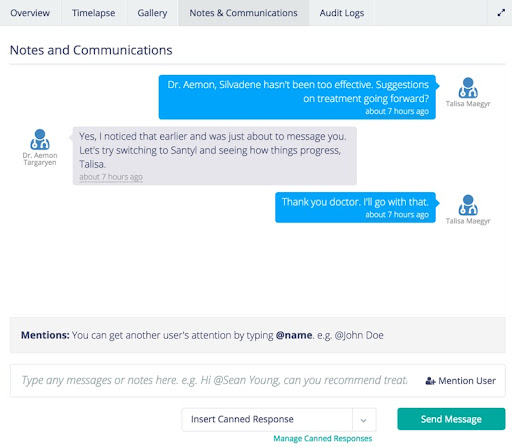
Task: Click the Mention User button
Action: (x=461, y=381)
